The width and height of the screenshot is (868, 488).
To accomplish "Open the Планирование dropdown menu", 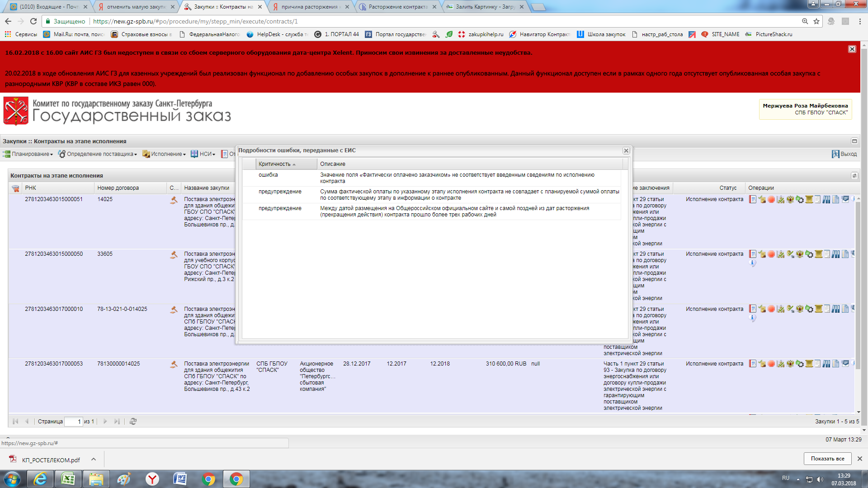I will pyautogui.click(x=32, y=154).
